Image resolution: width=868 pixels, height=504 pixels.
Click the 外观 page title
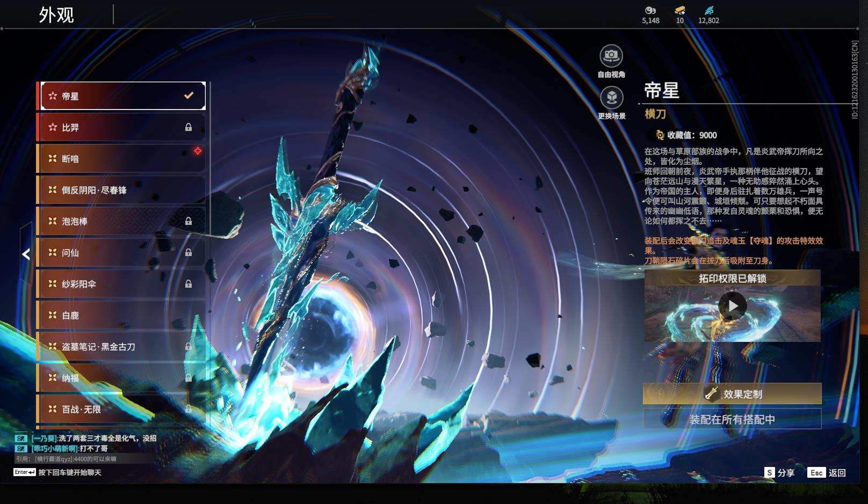click(x=56, y=14)
